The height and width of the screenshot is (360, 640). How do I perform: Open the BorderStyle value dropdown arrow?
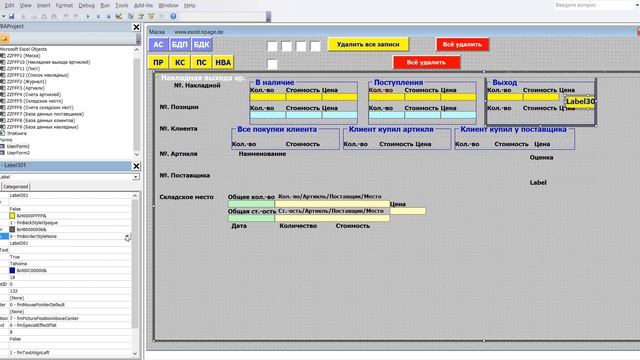(x=127, y=236)
